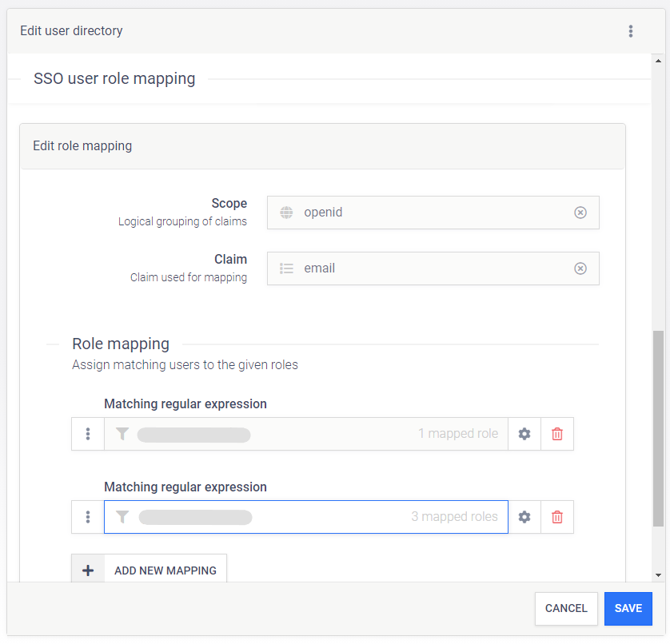The height and width of the screenshot is (644, 670).
Task: Open drag handle menu of first mapping row
Action: [x=88, y=434]
